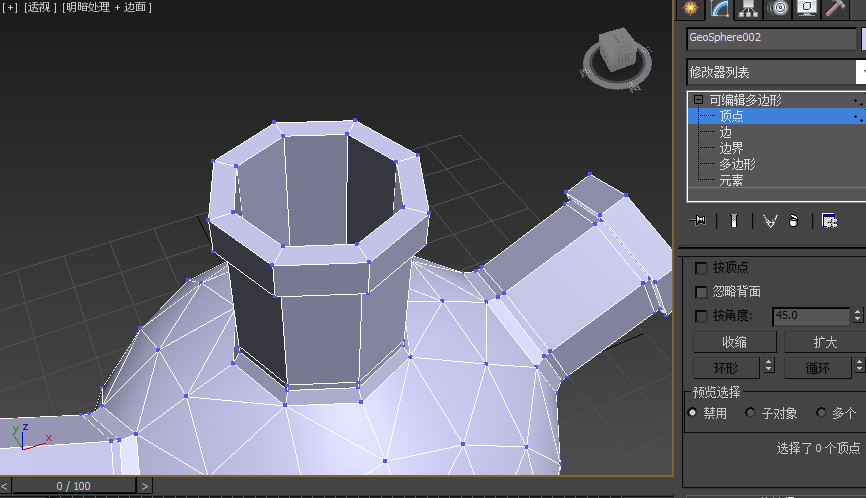
Task: Enable the 忽略背面 checkbox
Action: pyautogui.click(x=701, y=292)
